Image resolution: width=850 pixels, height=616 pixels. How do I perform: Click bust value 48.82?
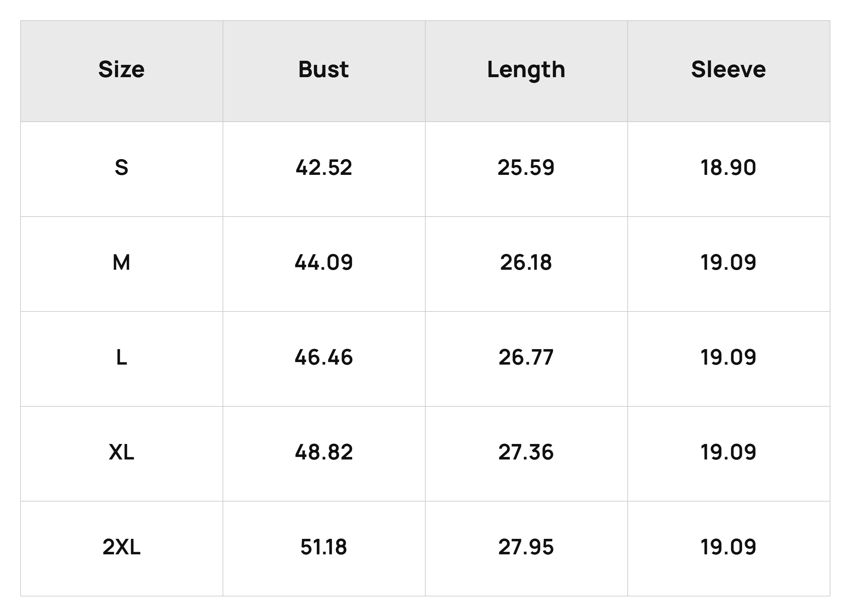point(324,452)
